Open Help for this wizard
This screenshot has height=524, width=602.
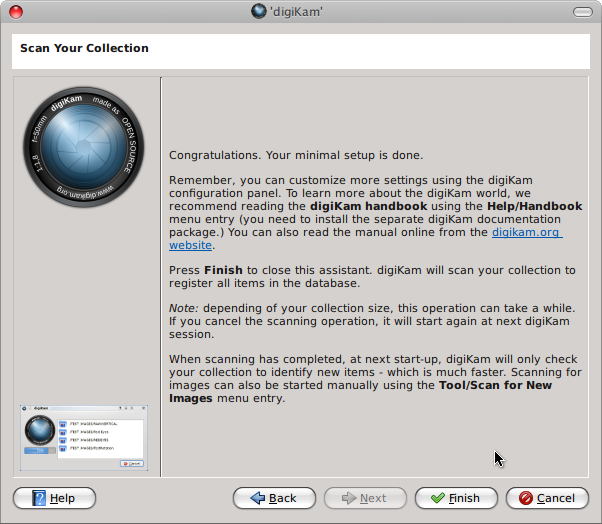point(55,498)
